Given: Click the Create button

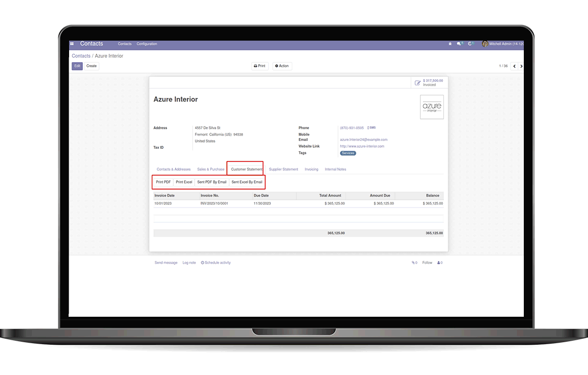Looking at the screenshot, I should click(92, 66).
